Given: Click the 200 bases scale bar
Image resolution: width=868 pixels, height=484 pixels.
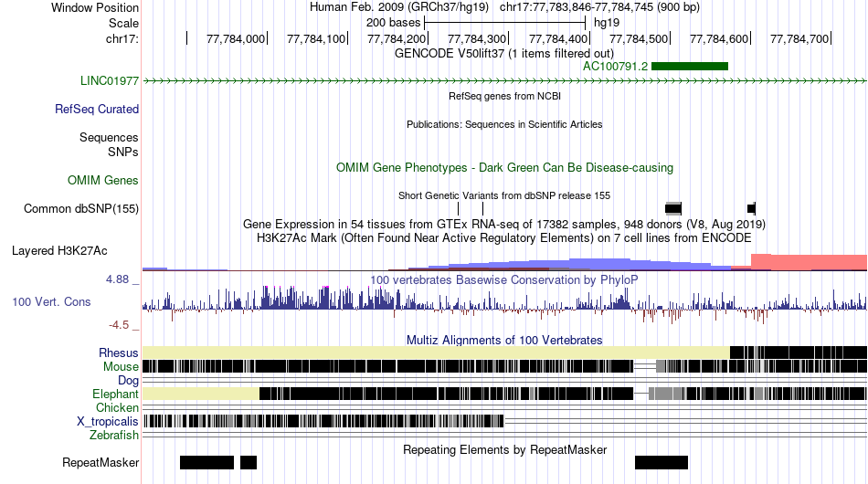Looking at the screenshot, I should [505, 23].
